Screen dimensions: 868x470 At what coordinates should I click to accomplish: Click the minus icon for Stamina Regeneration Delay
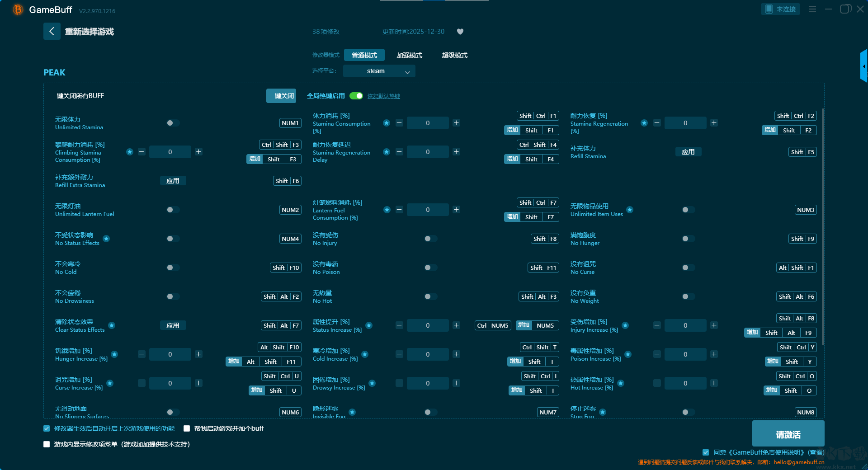click(x=399, y=152)
